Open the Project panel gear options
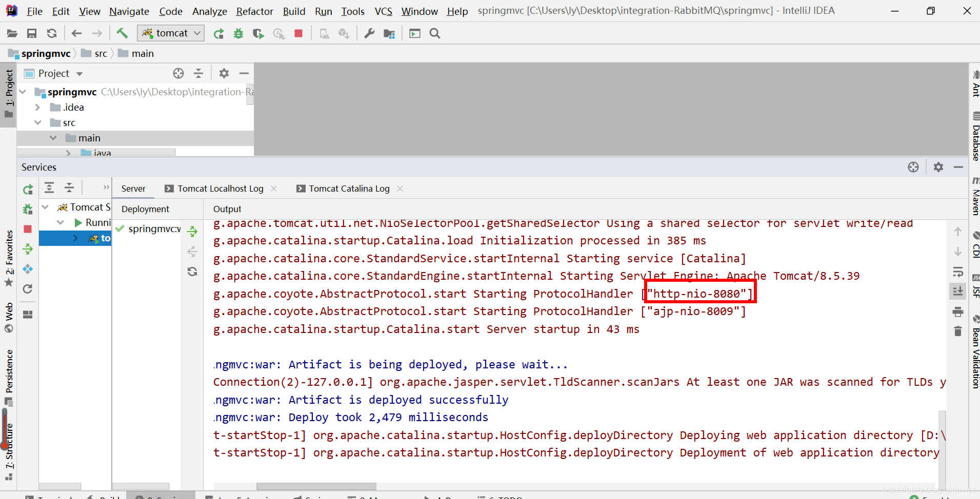The height and width of the screenshot is (499, 980). pyautogui.click(x=224, y=73)
